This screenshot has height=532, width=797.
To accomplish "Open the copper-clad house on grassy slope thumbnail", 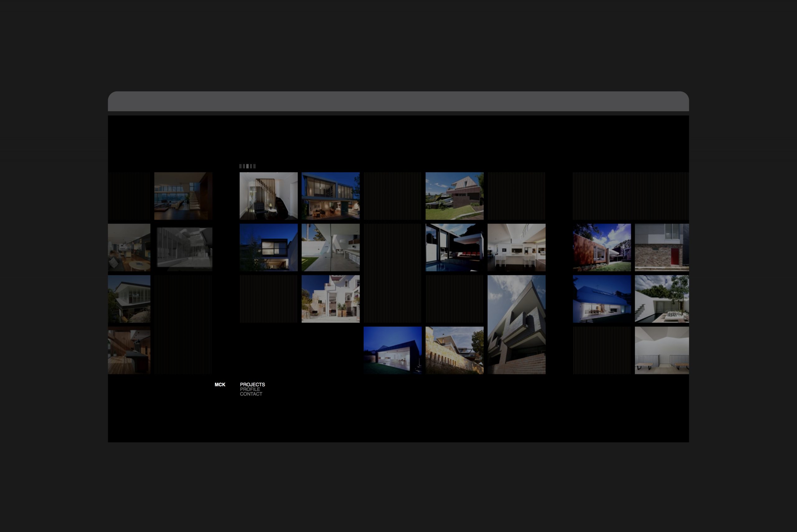I will tap(454, 196).
